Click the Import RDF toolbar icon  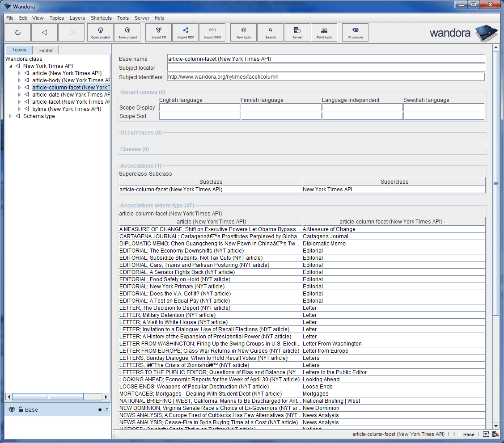(x=186, y=32)
